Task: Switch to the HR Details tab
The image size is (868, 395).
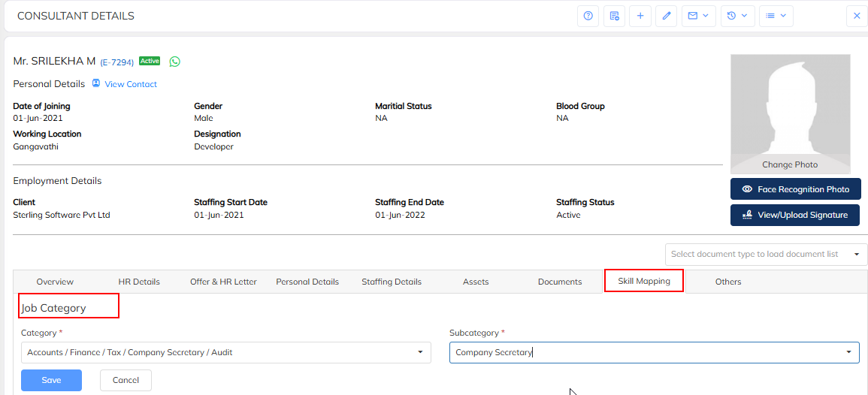Action: pyautogui.click(x=139, y=282)
